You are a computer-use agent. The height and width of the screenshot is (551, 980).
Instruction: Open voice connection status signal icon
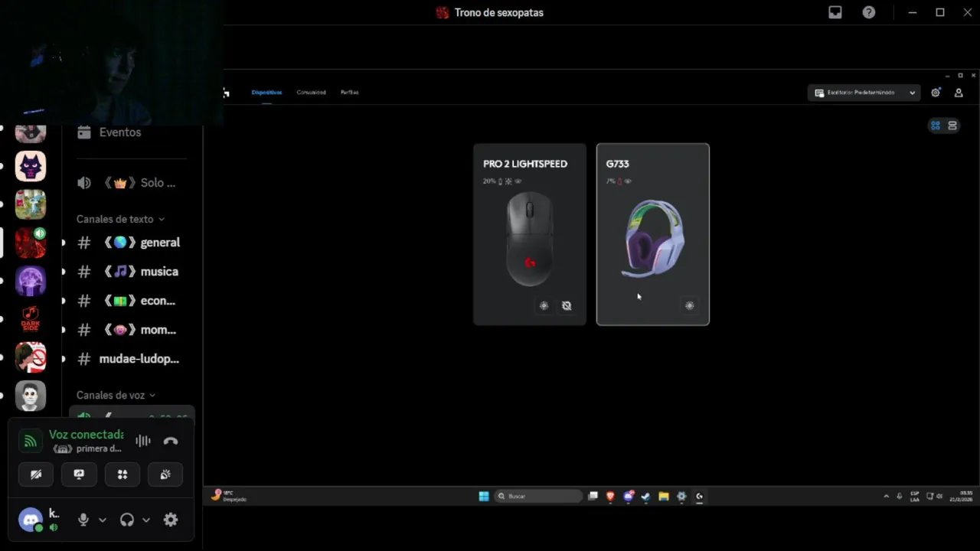(30, 441)
